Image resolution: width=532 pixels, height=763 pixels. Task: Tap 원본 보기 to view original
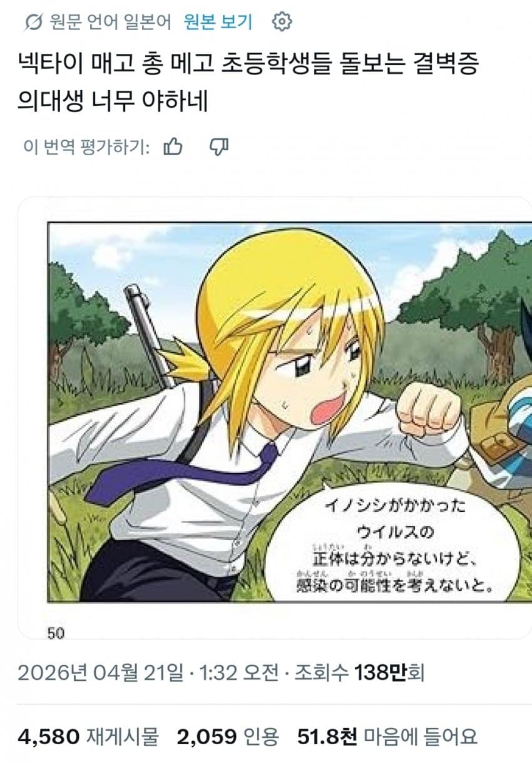218,23
